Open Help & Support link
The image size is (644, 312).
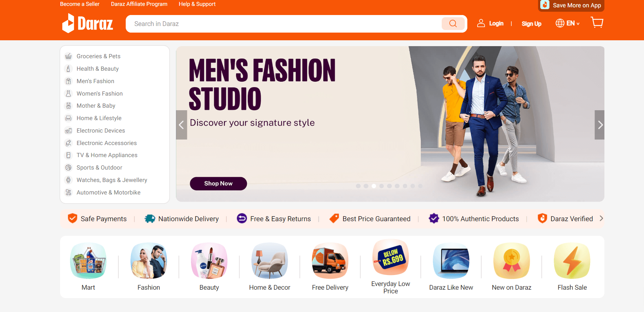[x=197, y=4]
